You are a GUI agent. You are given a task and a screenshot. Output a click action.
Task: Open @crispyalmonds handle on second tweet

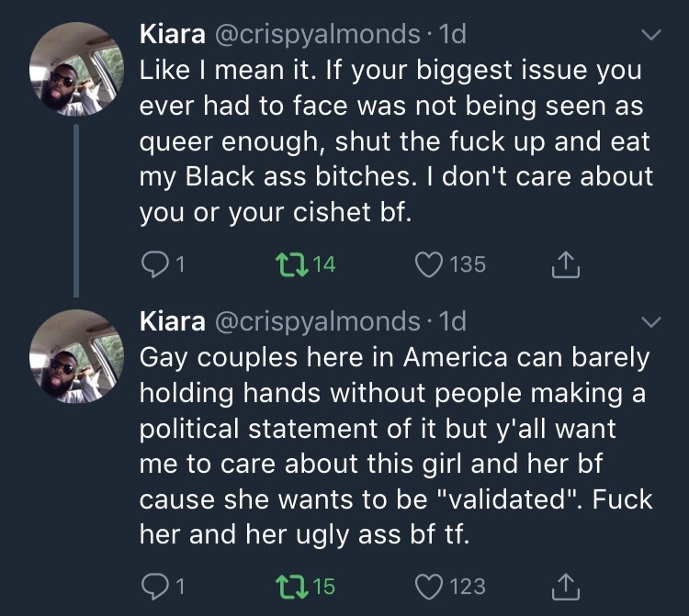(x=318, y=320)
